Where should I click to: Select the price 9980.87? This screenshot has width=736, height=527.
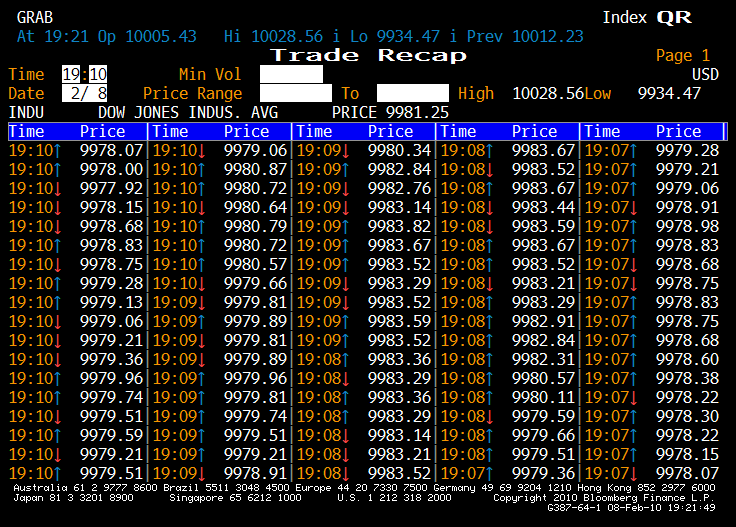255,169
